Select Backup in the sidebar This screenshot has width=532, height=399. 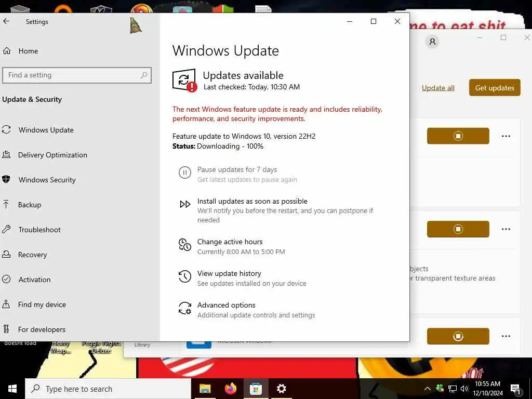tap(30, 205)
